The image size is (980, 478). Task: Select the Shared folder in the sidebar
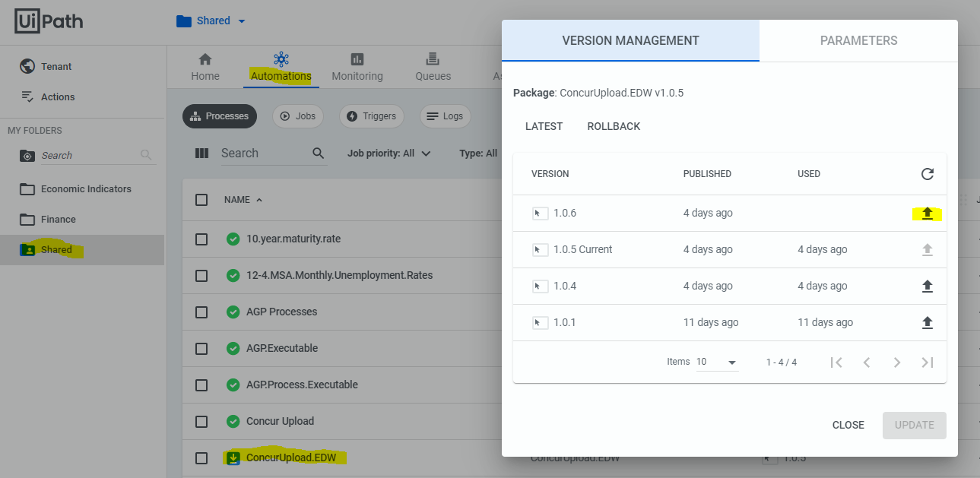[82, 249]
